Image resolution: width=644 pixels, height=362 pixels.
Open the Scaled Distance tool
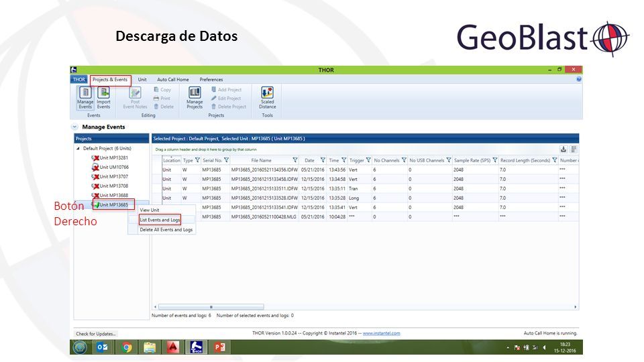click(268, 98)
